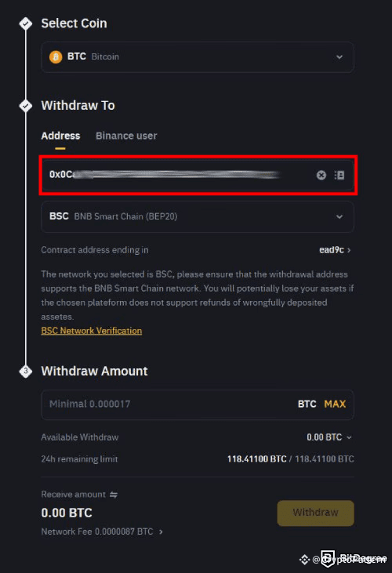Click the BitDegree logo watermark
This screenshot has width=392, height=573.
coord(353,559)
